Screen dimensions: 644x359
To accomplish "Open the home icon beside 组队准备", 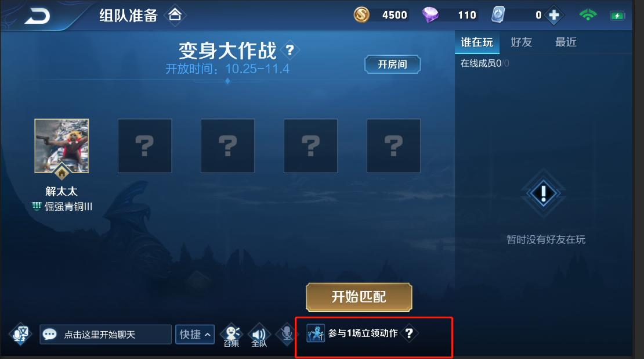I will 175,15.
